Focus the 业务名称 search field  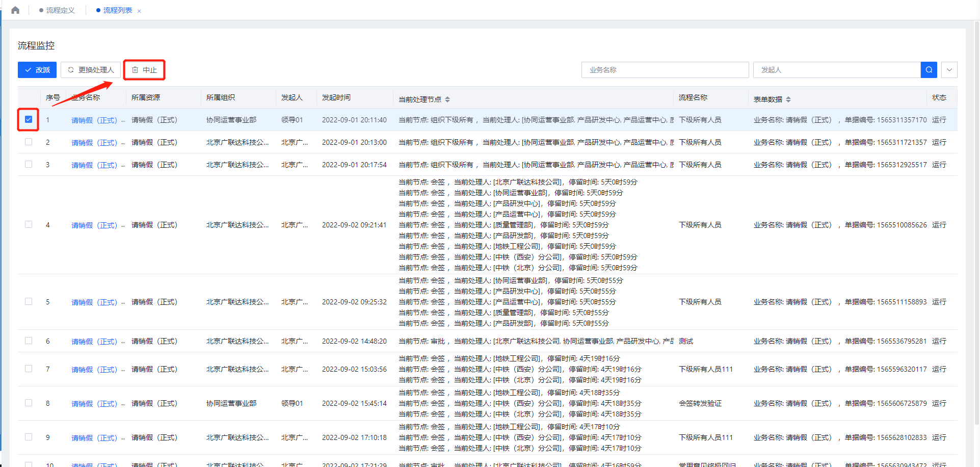pos(665,70)
